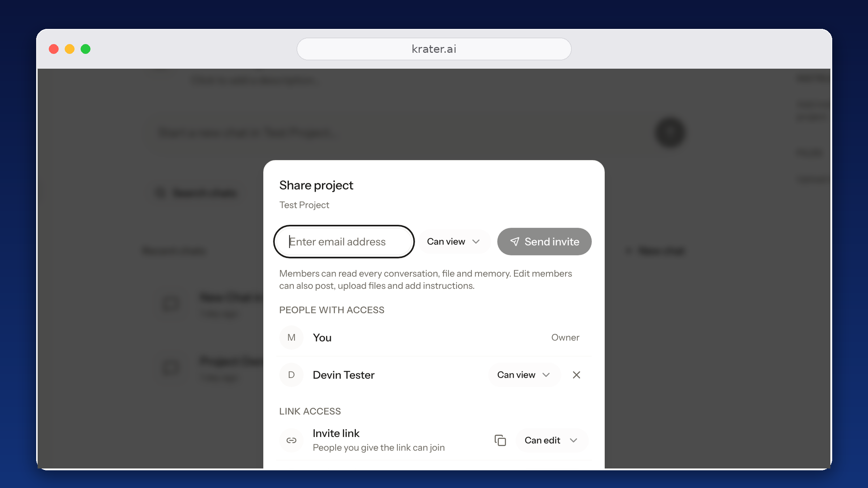Change Devin Tester's Can view permission
This screenshot has height=488, width=868.
click(524, 375)
